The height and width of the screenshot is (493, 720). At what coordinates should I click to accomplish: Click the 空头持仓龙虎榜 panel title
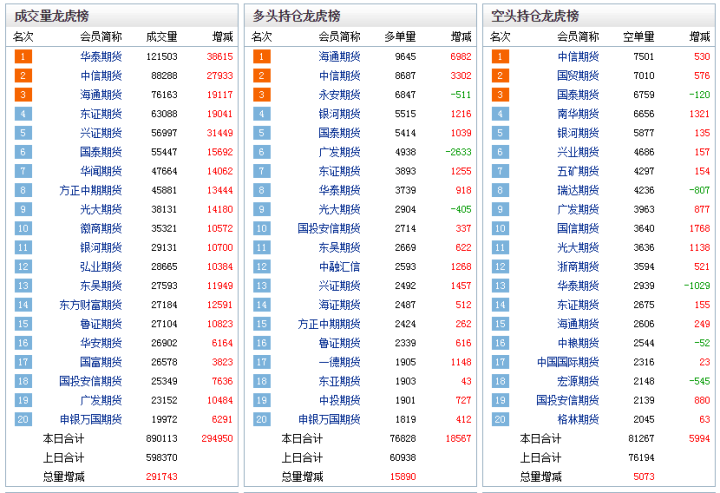pos(535,16)
